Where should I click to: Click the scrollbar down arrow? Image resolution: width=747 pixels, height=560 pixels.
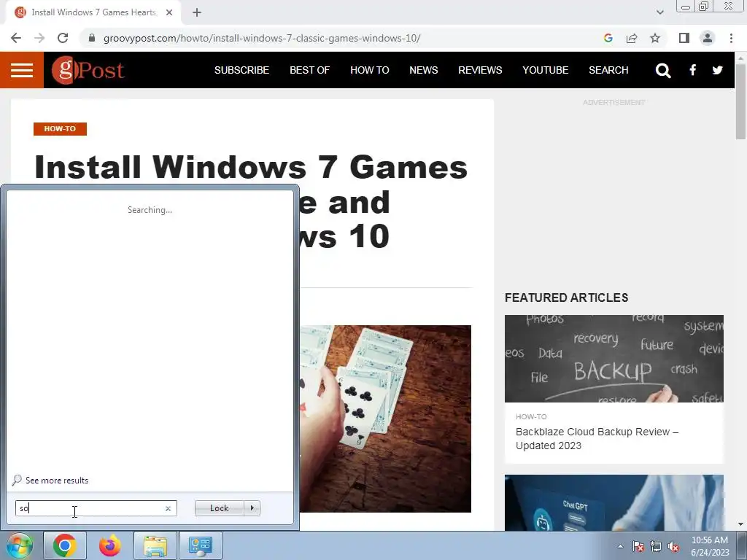(x=741, y=524)
